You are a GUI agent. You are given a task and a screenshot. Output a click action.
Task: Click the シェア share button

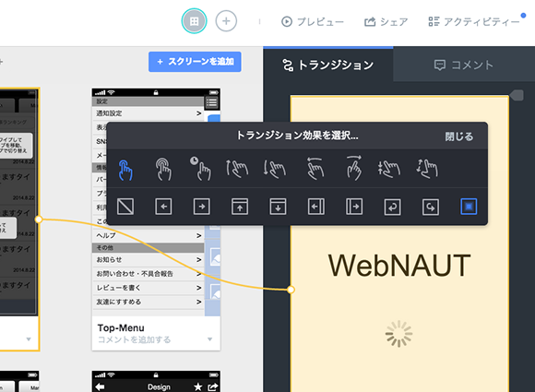point(386,22)
